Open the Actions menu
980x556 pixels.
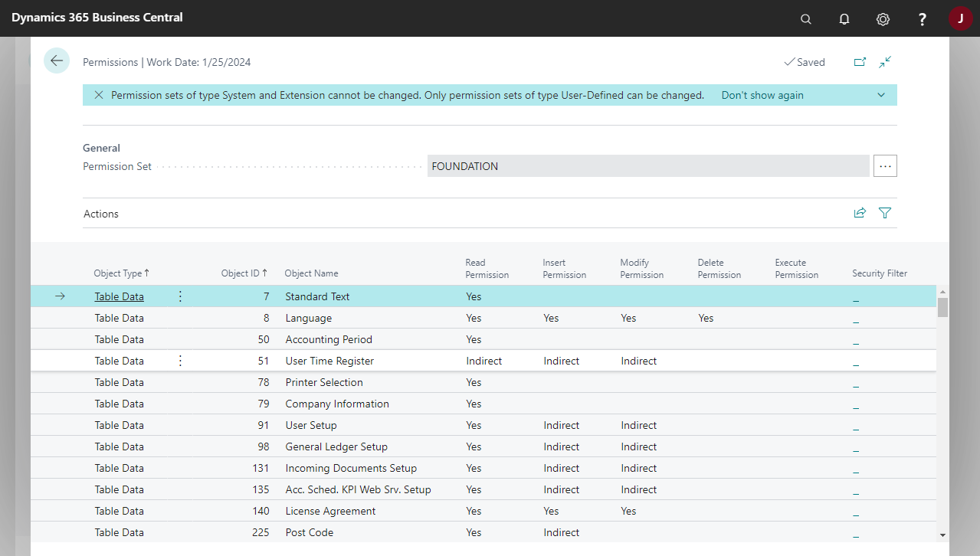tap(100, 213)
